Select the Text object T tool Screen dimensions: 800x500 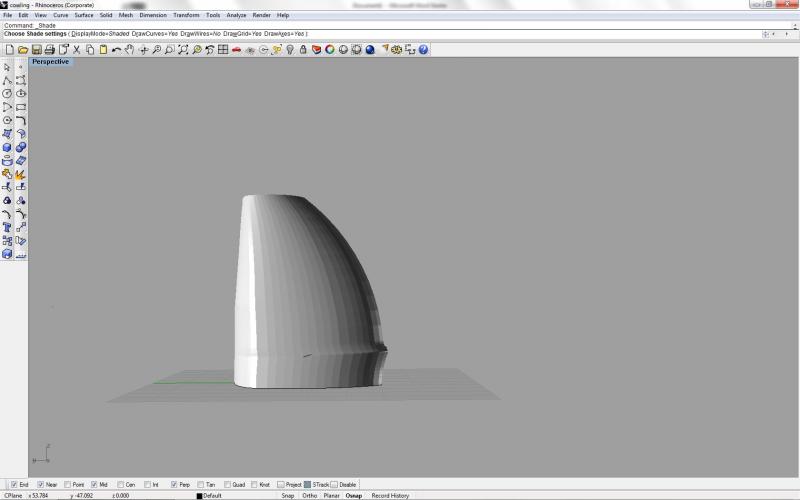pos(7,227)
